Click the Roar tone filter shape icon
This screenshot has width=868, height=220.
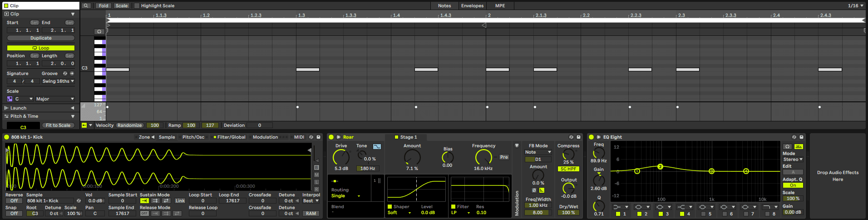pyautogui.click(x=377, y=146)
